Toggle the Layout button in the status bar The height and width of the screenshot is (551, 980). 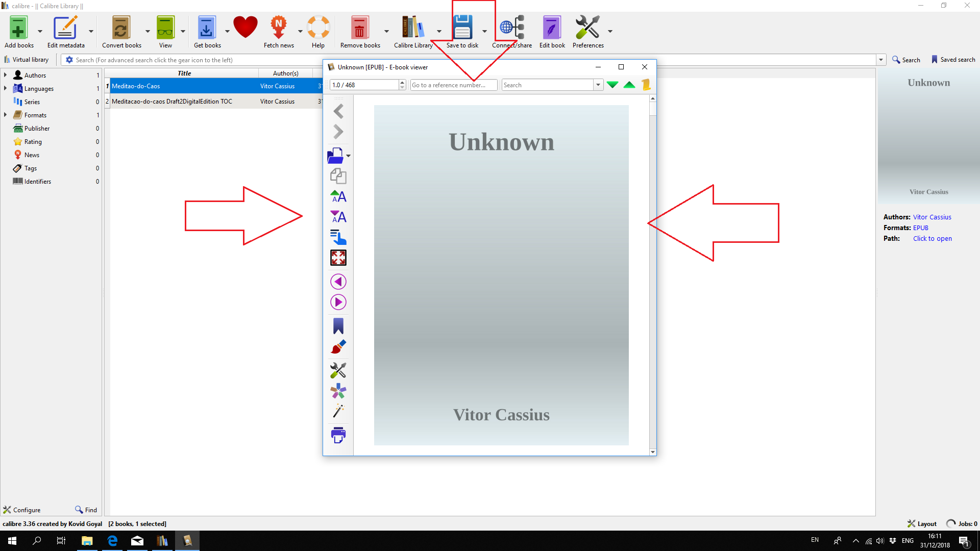point(922,523)
